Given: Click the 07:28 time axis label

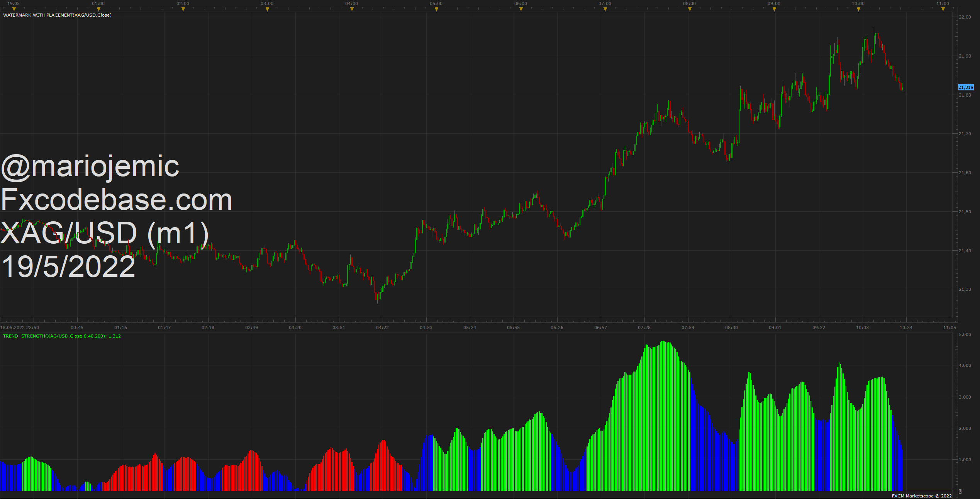Looking at the screenshot, I should point(644,328).
